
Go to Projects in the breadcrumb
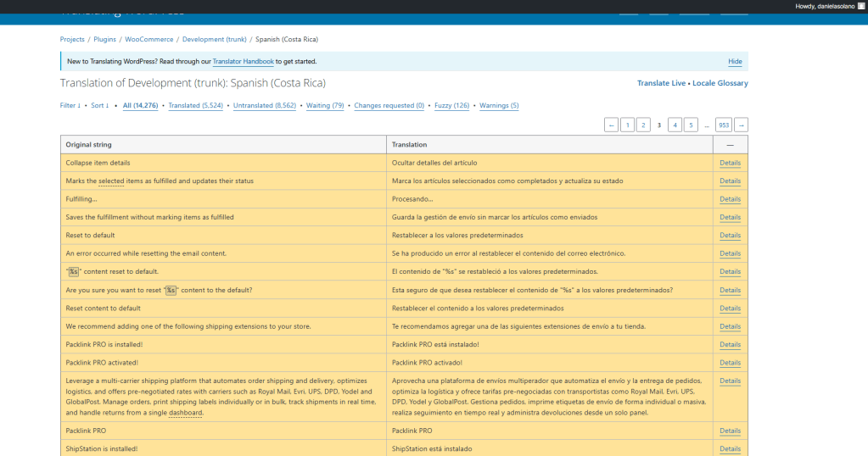[x=72, y=40]
